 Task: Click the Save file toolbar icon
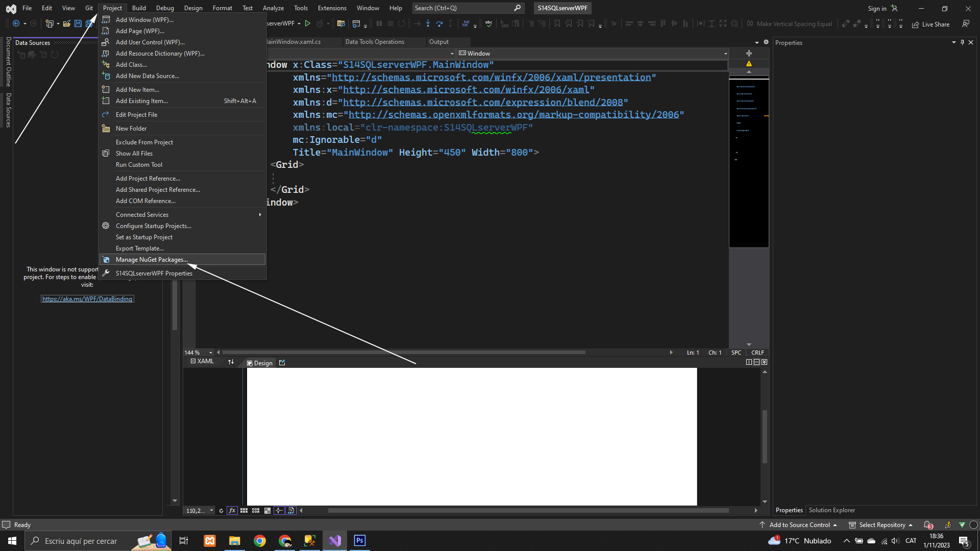pos(78,23)
